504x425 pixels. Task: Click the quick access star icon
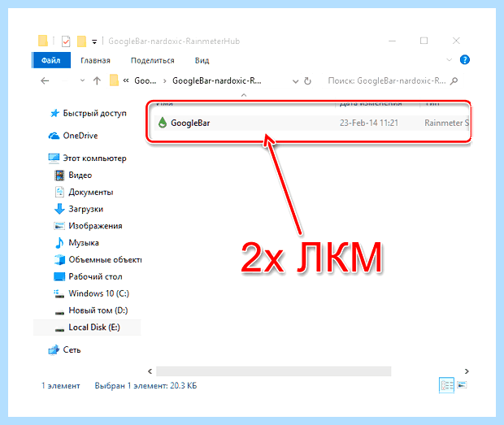click(x=55, y=113)
